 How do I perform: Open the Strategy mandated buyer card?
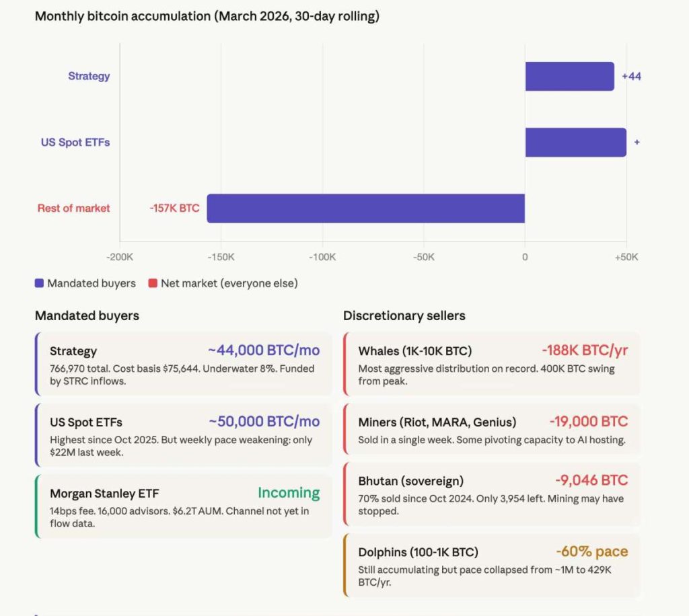pyautogui.click(x=184, y=364)
